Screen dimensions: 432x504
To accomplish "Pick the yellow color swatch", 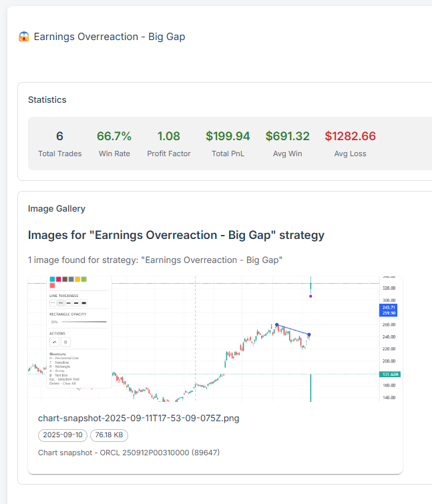I will pos(77,279).
